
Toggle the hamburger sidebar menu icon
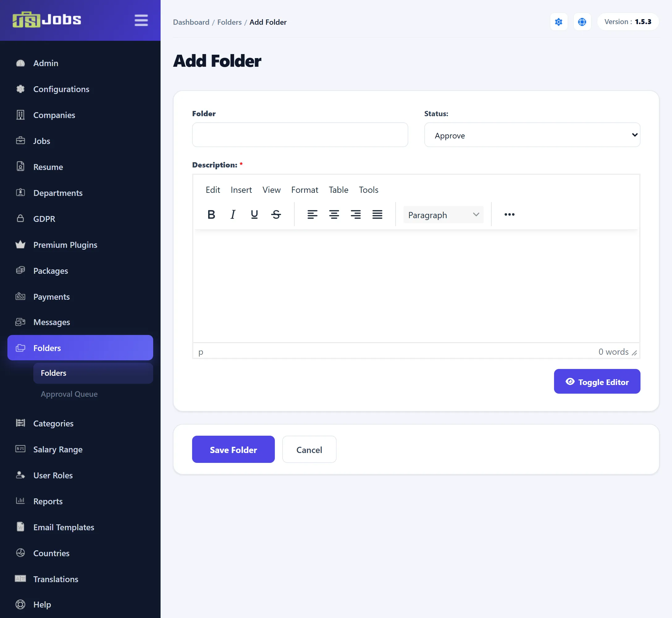(x=141, y=20)
